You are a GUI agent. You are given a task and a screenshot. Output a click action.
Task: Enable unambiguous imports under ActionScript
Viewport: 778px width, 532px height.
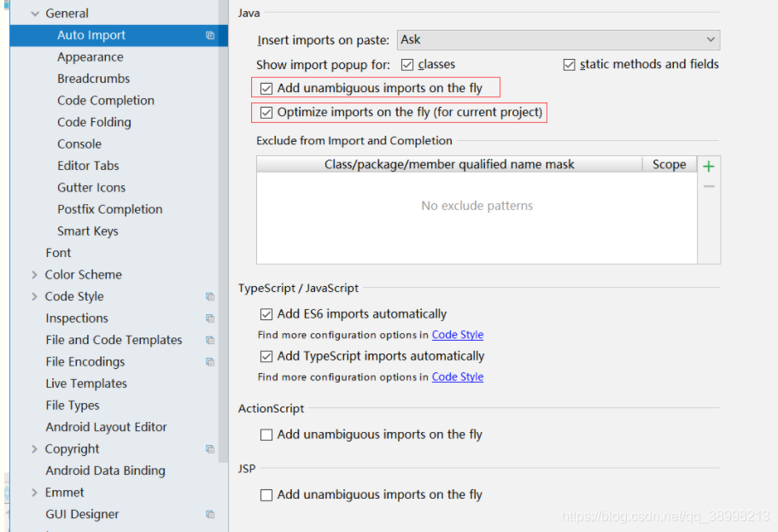tap(266, 434)
